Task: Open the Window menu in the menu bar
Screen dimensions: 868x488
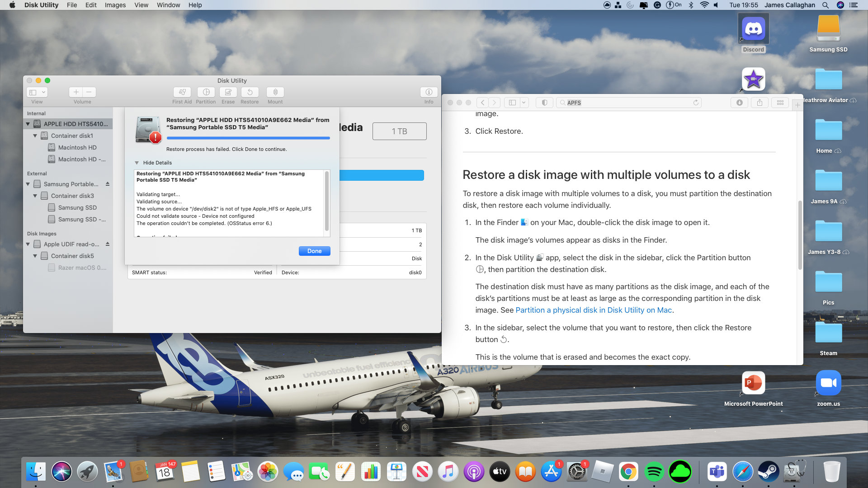Action: (x=168, y=5)
